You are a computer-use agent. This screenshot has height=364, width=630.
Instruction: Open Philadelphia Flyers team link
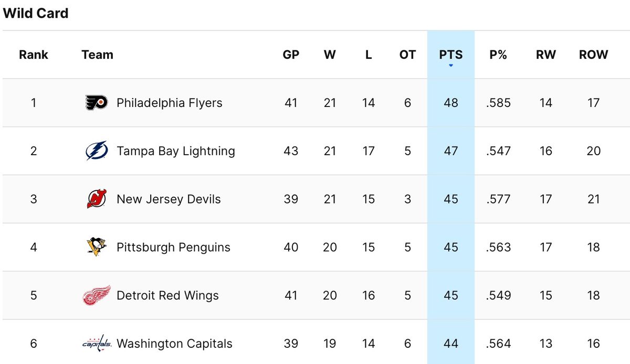[x=170, y=103]
